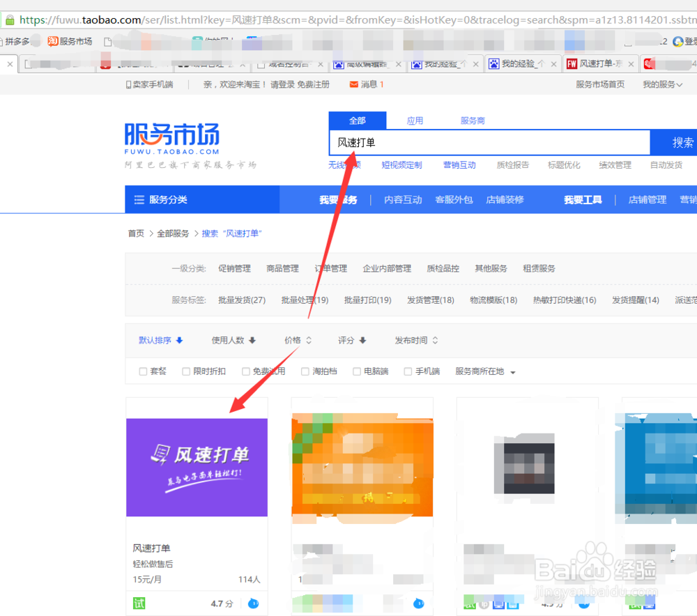Click the green 试 trial badge
The image size is (697, 616).
pos(138,601)
